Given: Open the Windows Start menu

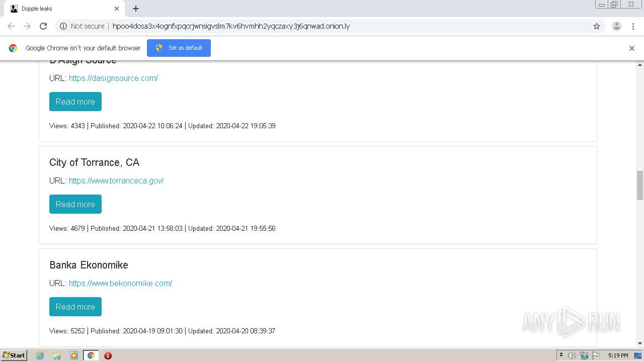Looking at the screenshot, I should (x=14, y=355).
